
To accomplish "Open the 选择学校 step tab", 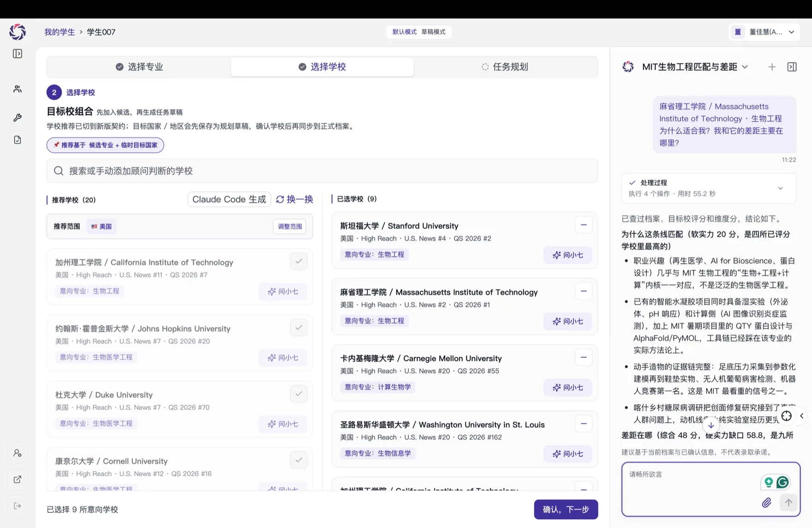I will tap(322, 67).
